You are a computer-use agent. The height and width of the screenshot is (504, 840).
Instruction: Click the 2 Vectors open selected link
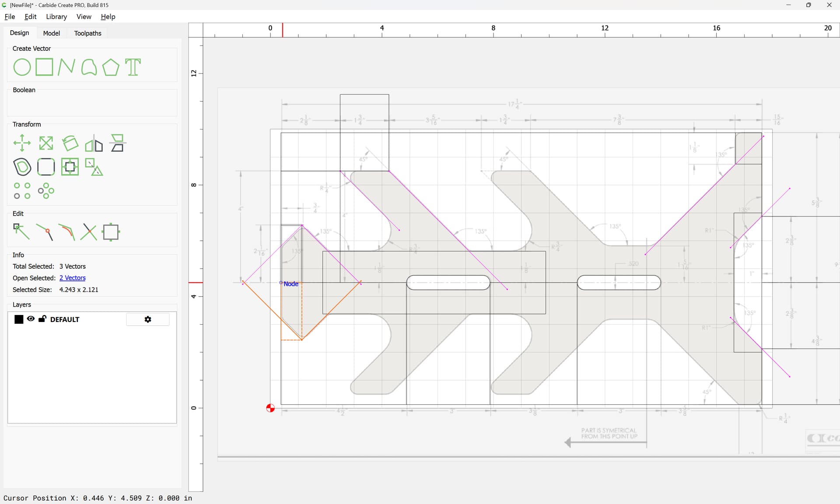pyautogui.click(x=73, y=278)
